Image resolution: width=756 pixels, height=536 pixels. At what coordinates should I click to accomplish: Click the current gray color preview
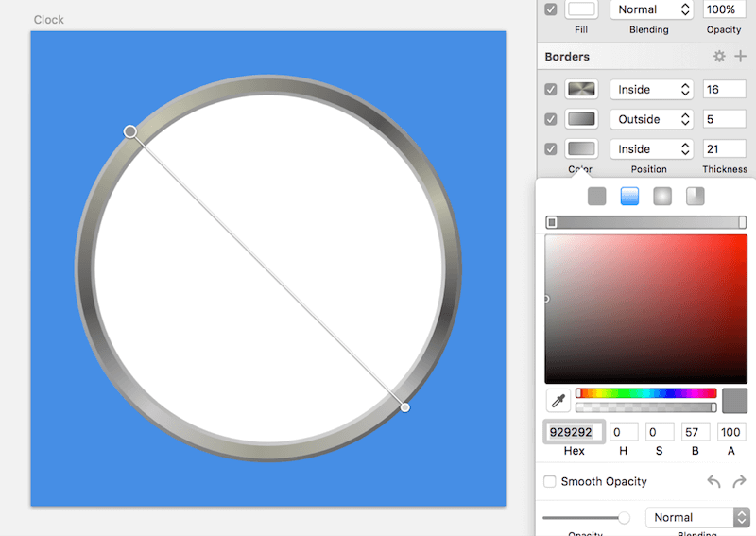click(735, 401)
